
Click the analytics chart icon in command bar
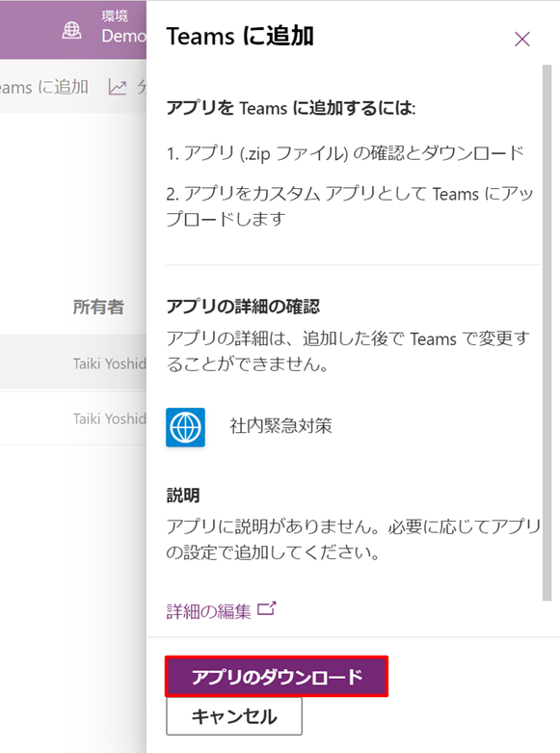[118, 88]
